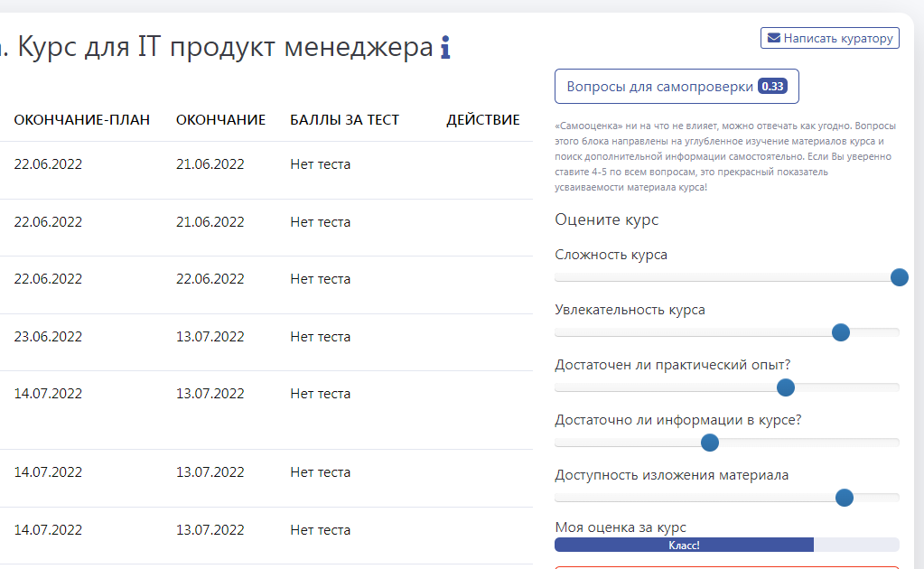Open 'Вопросы для самопроверки' self-check questions

pos(659,87)
